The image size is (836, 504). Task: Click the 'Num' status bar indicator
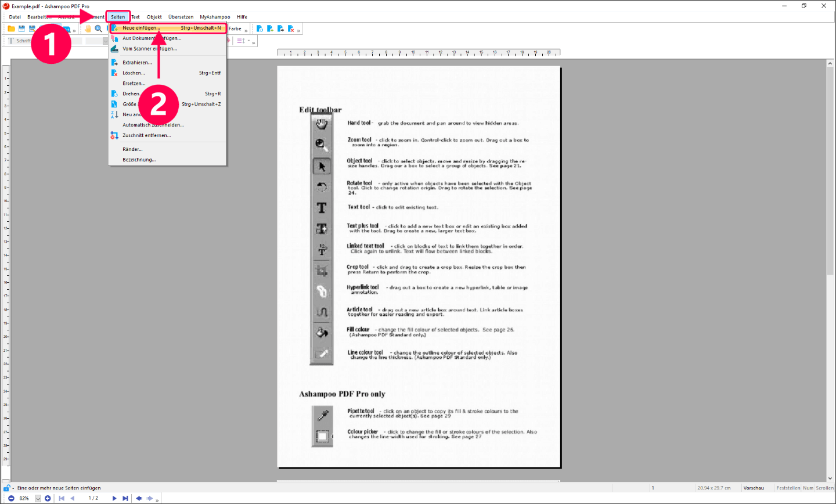tap(808, 488)
